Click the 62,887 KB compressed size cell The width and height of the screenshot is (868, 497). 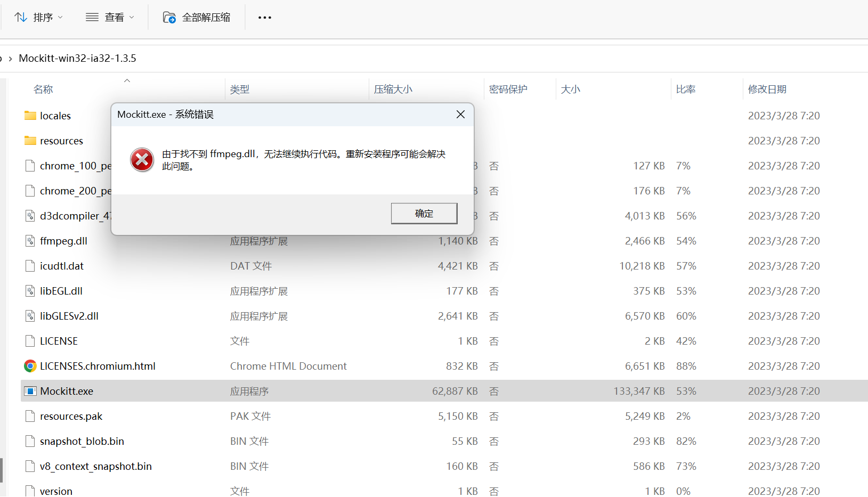[x=455, y=391]
